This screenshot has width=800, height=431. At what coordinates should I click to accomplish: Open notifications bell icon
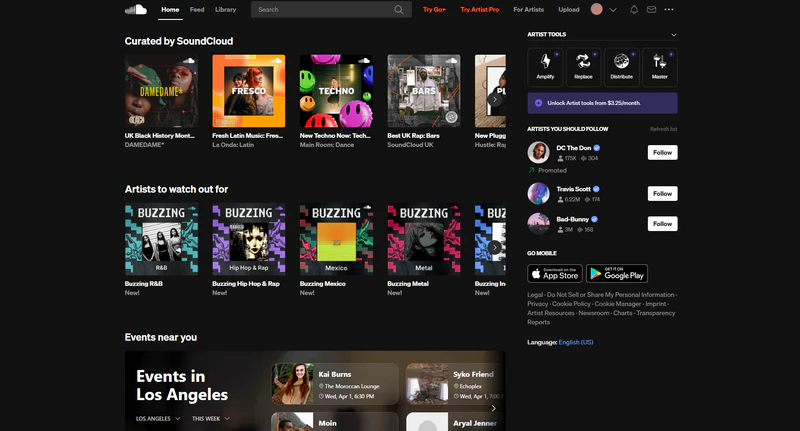coord(634,9)
